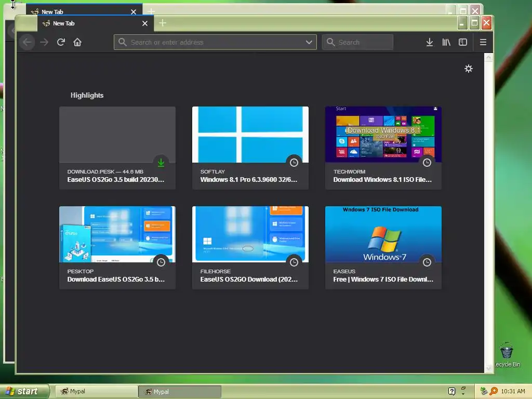Close the New Tab in the back window

point(134,11)
